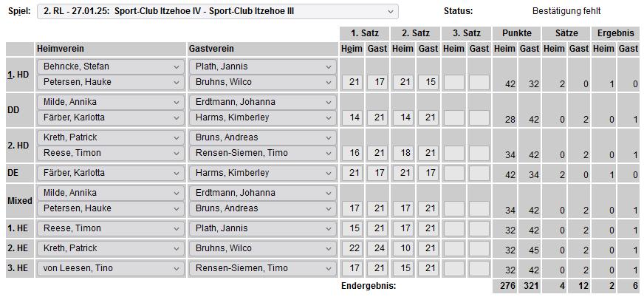
Task: Expand the Kreth, Patrick dropdown in 2. HE
Action: point(110,248)
